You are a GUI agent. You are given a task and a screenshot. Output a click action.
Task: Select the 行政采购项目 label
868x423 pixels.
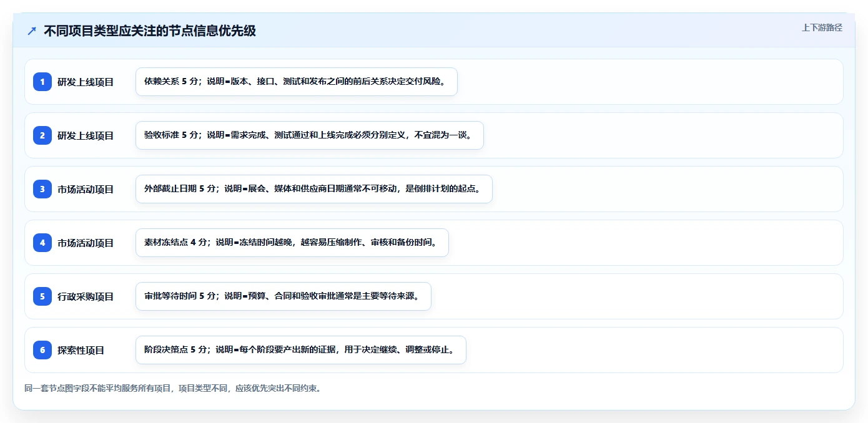click(x=86, y=296)
